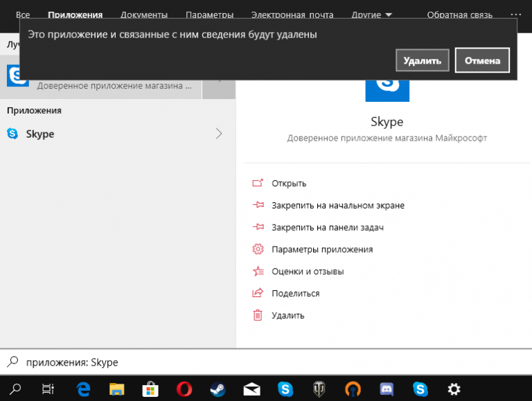This screenshot has height=401, width=532.
Task: Click the Открыть icon in the Skype actions
Action: [x=258, y=184]
